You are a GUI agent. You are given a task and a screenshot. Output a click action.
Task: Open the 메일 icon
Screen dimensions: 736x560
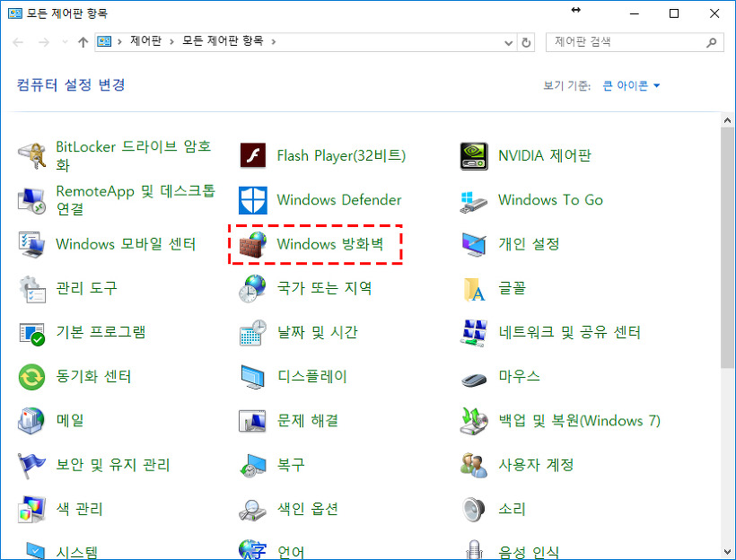coord(32,421)
